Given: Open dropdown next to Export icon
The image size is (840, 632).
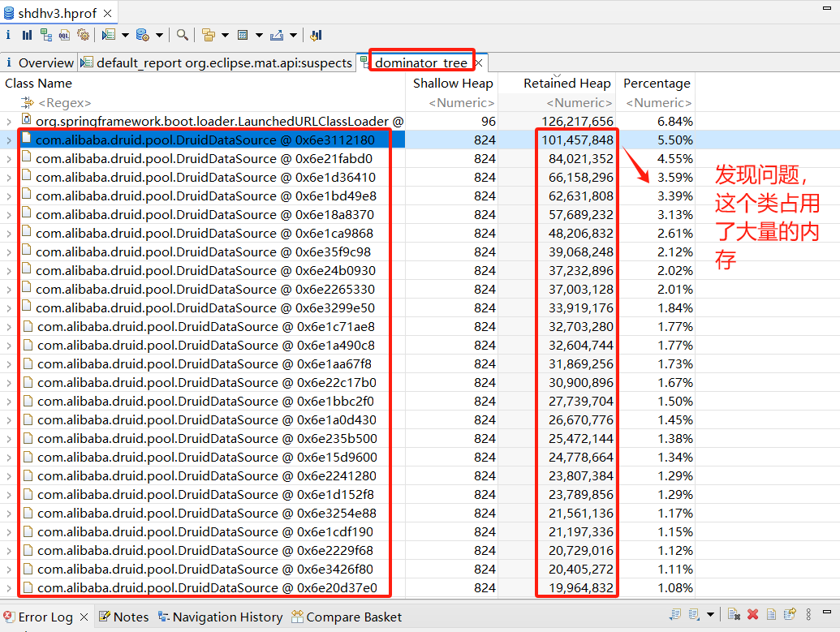Looking at the screenshot, I should point(293,36).
